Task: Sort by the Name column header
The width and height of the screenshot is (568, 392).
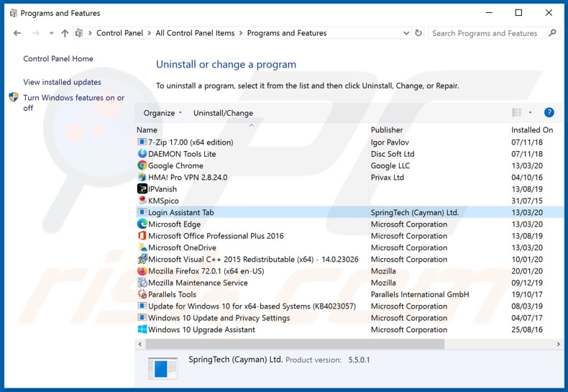Action: pos(147,129)
